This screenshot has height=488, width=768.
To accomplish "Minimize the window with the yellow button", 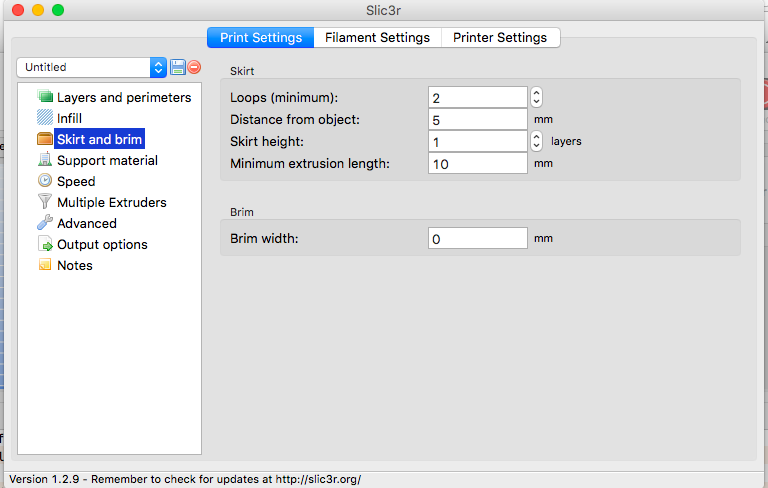I will point(38,10).
